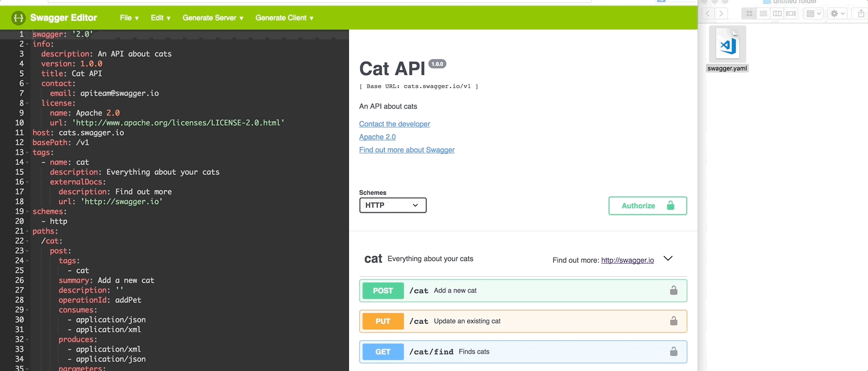Follow the Contact the developer link
The height and width of the screenshot is (371, 868).
click(x=395, y=124)
